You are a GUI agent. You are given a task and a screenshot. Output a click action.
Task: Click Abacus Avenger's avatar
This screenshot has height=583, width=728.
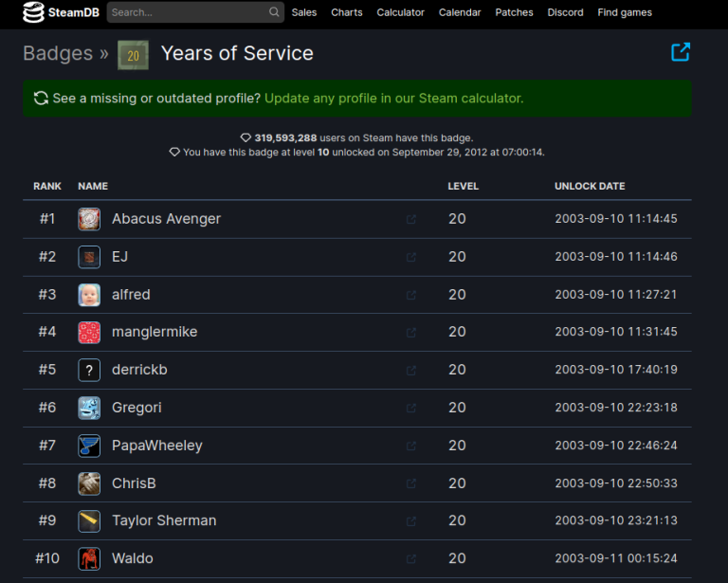[89, 219]
